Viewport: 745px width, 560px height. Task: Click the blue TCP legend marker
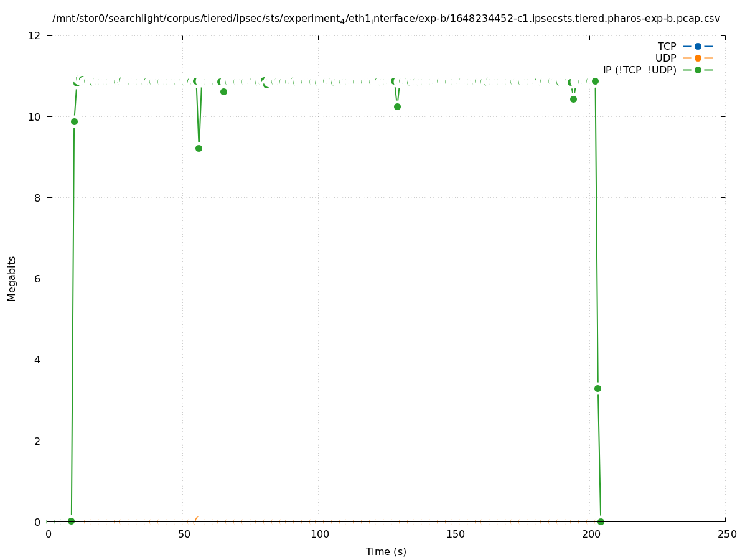pos(698,46)
